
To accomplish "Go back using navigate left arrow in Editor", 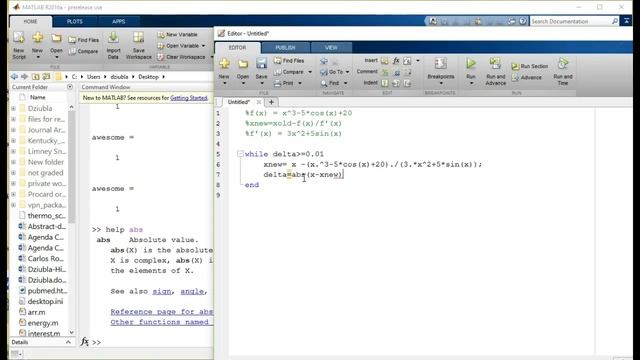I will tap(324, 61).
